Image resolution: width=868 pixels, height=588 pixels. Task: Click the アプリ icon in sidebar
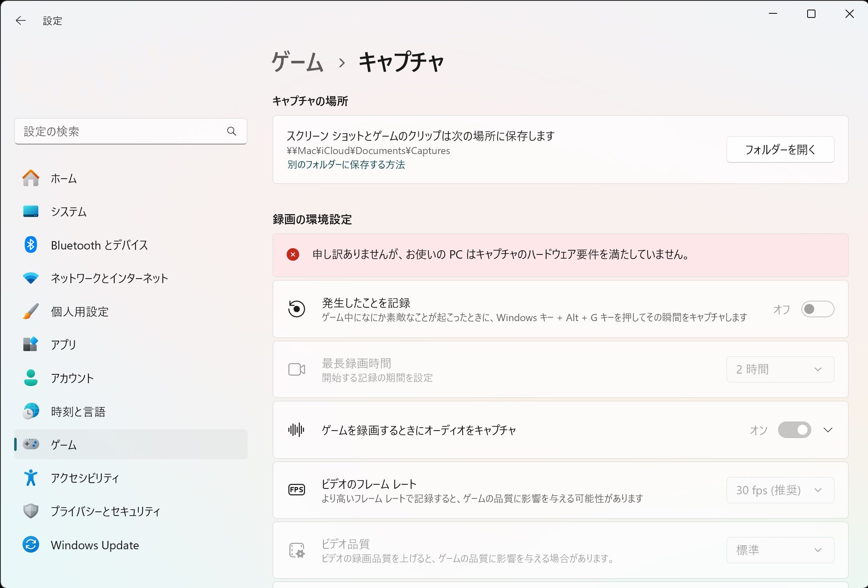(x=31, y=344)
